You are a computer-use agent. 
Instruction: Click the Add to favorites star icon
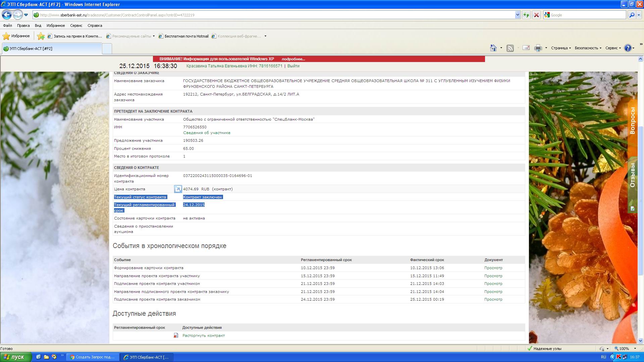click(x=41, y=36)
